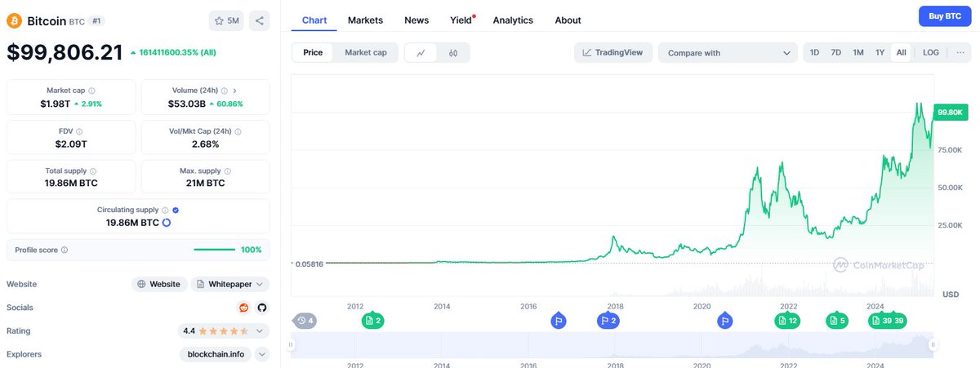Expand the explorers chevron button

[x=262, y=354]
